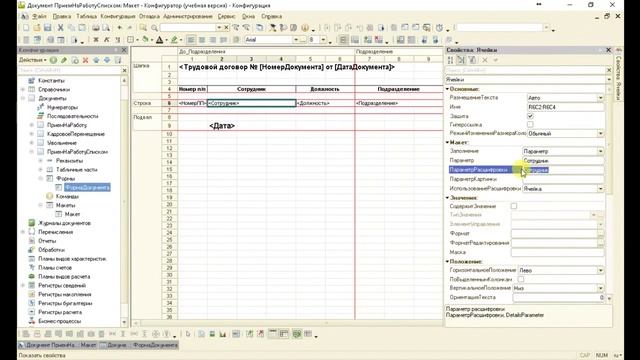Click the Open file toolbar icon
640x360 pixels.
point(37,28)
